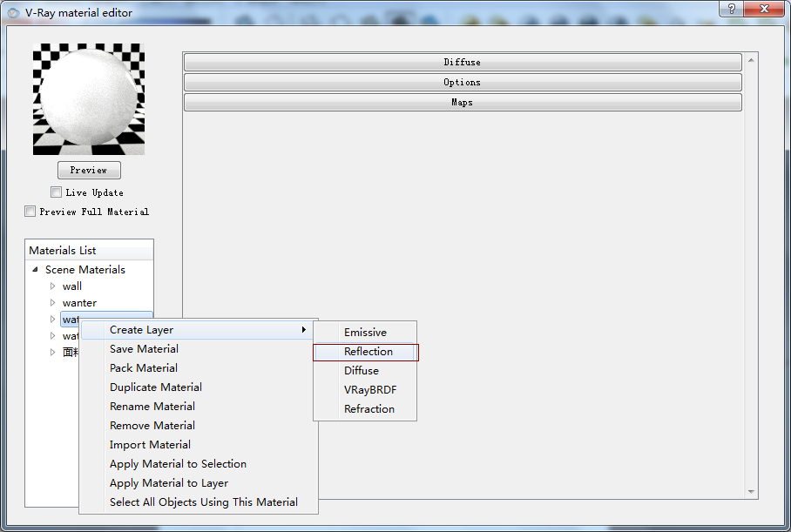Screen dimensions: 791x532
Task: Toggle the Preview Full Material checkbox
Action: pos(30,212)
